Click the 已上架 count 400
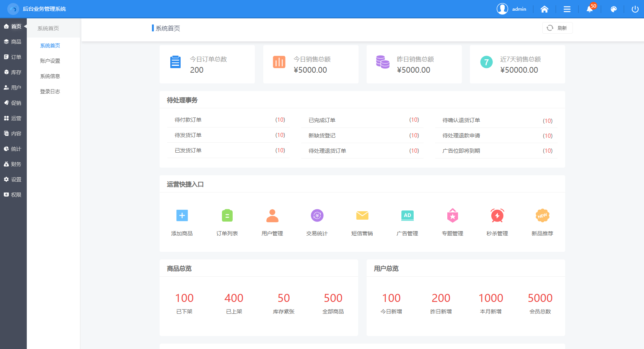This screenshot has height=349, width=644. click(x=234, y=298)
